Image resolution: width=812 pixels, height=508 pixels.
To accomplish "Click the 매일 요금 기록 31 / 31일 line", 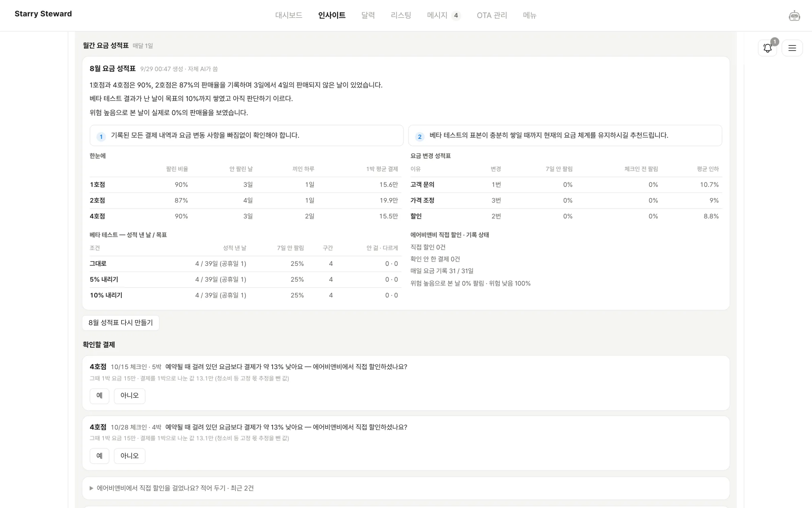I will (x=442, y=271).
